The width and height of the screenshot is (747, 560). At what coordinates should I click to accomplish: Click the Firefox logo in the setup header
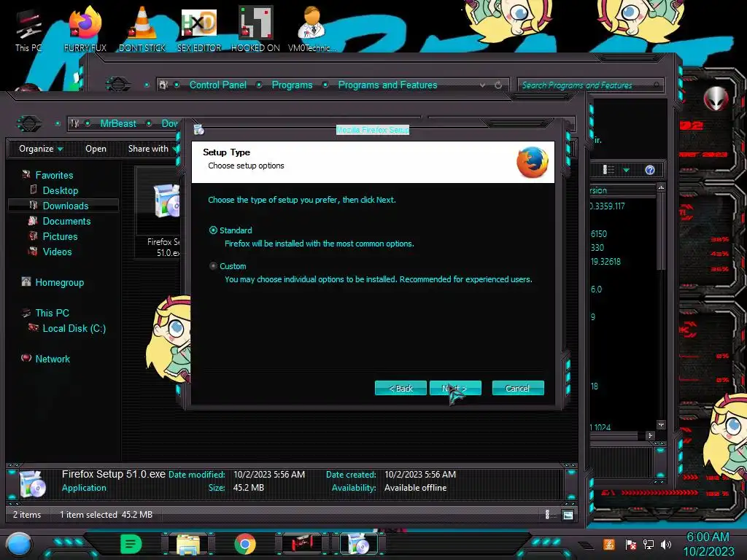point(532,162)
